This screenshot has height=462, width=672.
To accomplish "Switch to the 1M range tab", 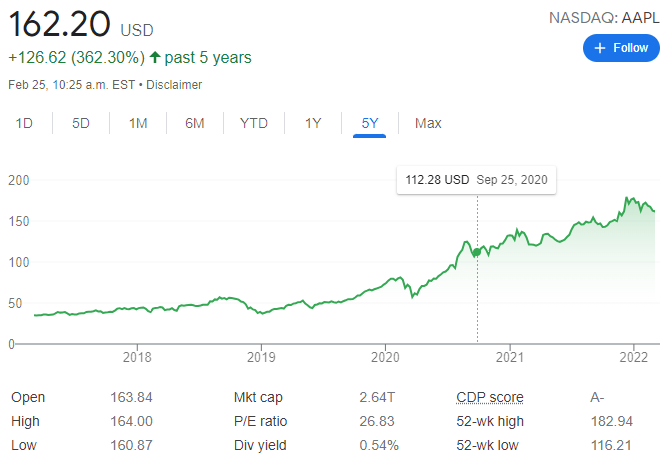I will coord(138,123).
